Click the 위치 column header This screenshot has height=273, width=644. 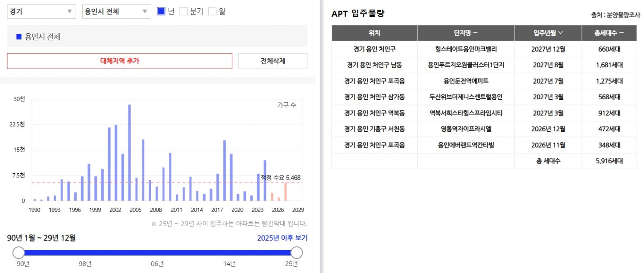[374, 33]
